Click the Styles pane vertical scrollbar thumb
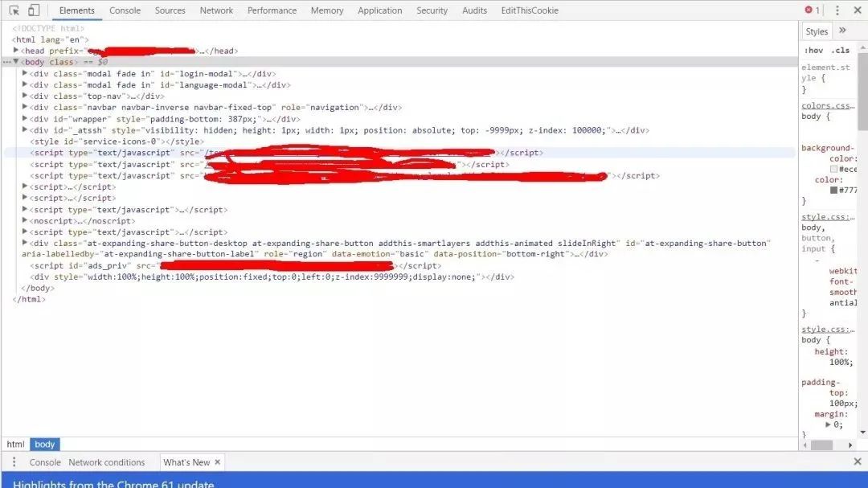 (x=863, y=92)
